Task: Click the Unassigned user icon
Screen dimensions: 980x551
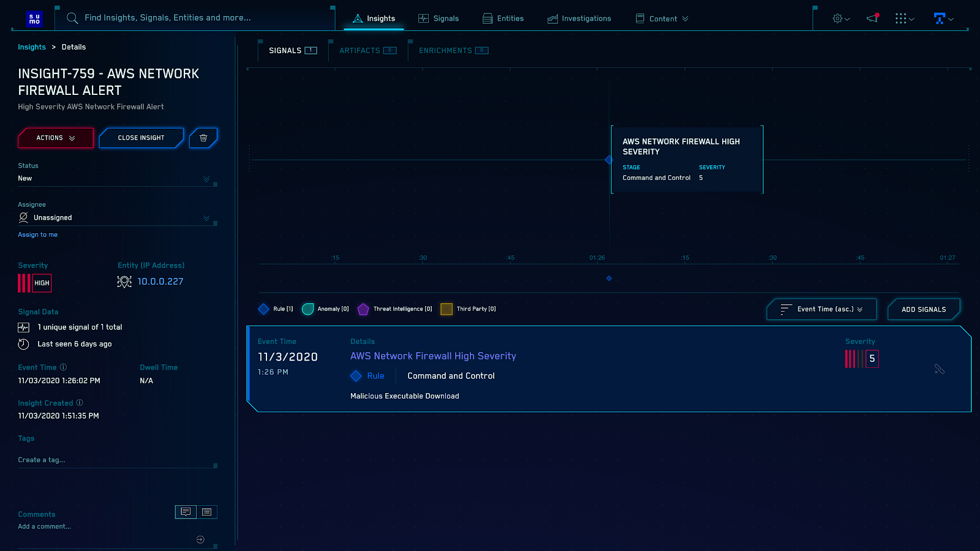Action: [23, 217]
